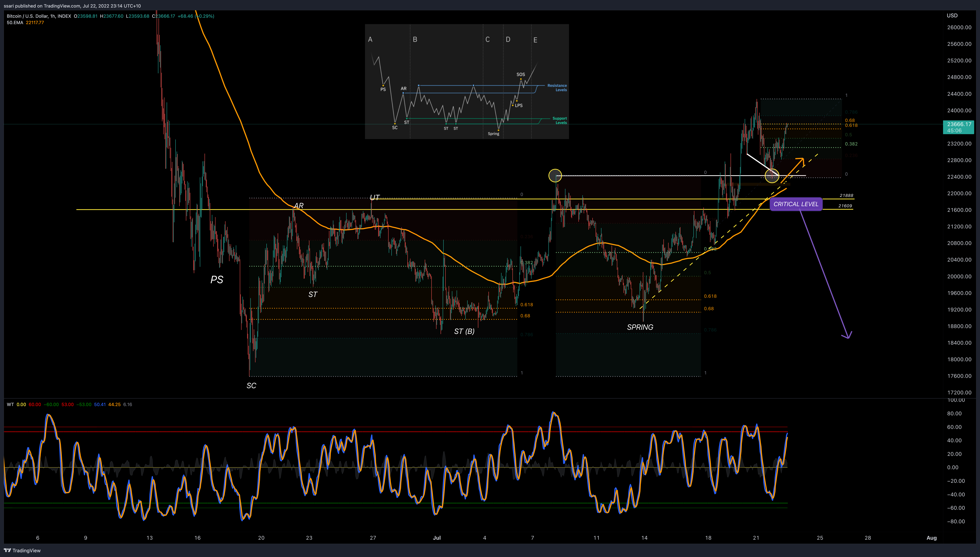
Task: Click the 80.00 label on the WT scale
Action: (954, 414)
